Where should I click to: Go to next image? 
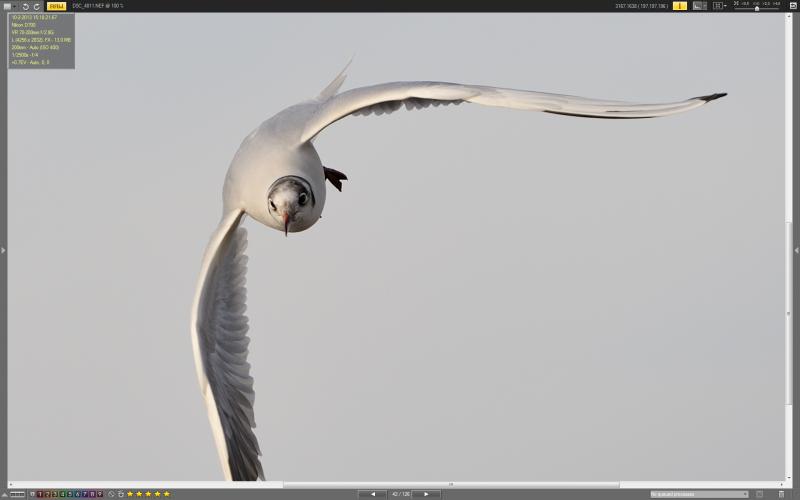427,494
